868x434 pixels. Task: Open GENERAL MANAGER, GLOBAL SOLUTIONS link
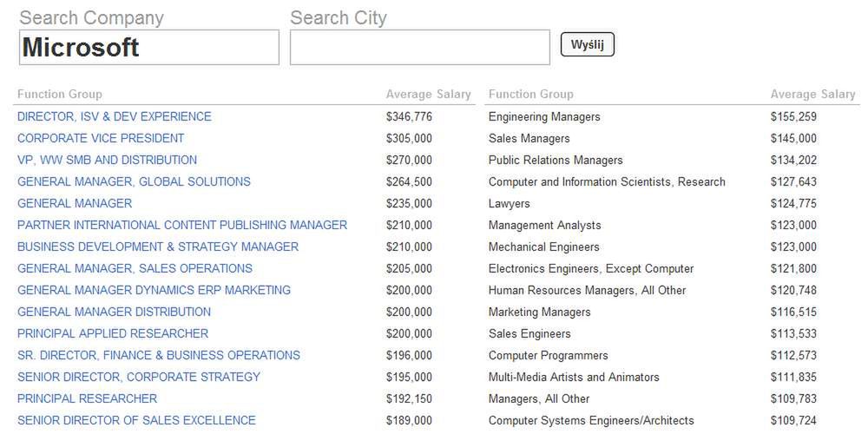pos(134,181)
